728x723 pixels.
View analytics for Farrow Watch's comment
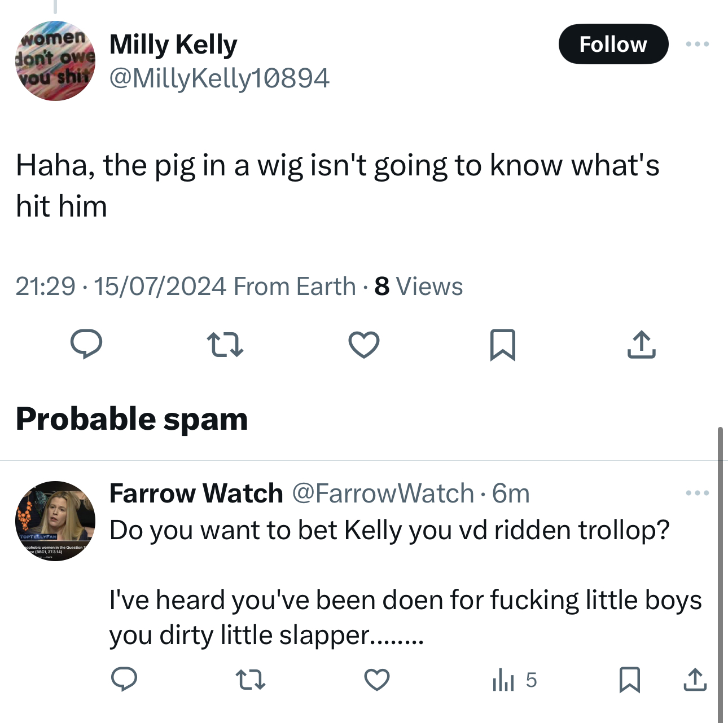[x=514, y=680]
